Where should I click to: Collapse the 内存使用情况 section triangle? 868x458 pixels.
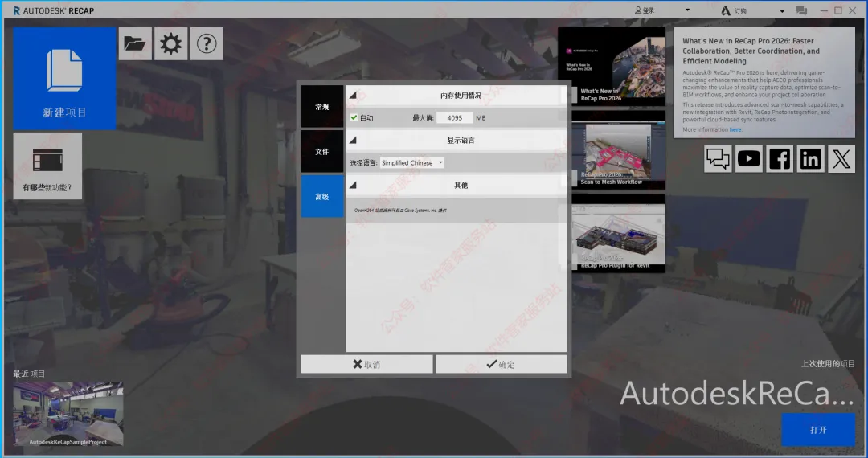click(x=353, y=95)
